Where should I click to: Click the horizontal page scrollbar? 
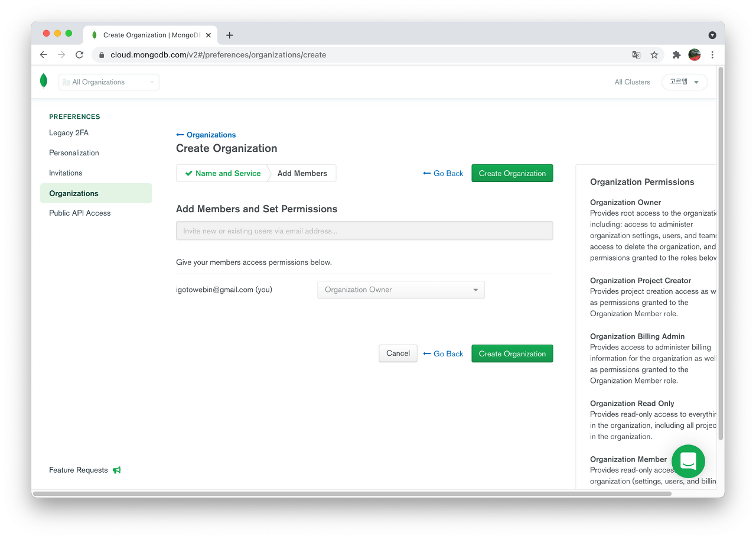352,493
